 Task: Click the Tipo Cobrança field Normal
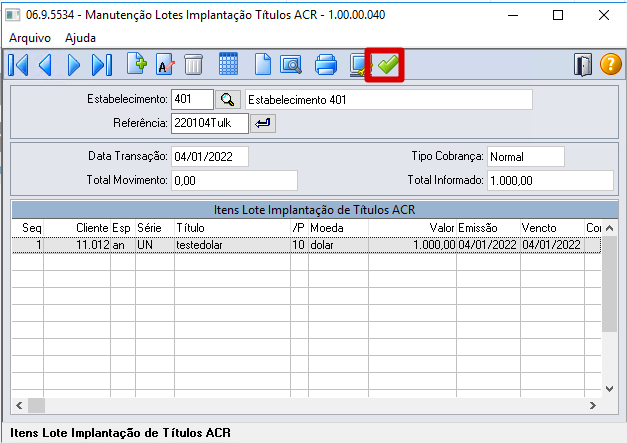click(x=526, y=156)
